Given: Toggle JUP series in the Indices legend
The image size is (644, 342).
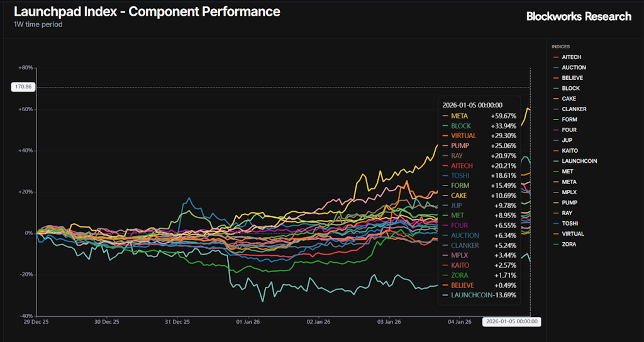Looking at the screenshot, I should point(567,140).
